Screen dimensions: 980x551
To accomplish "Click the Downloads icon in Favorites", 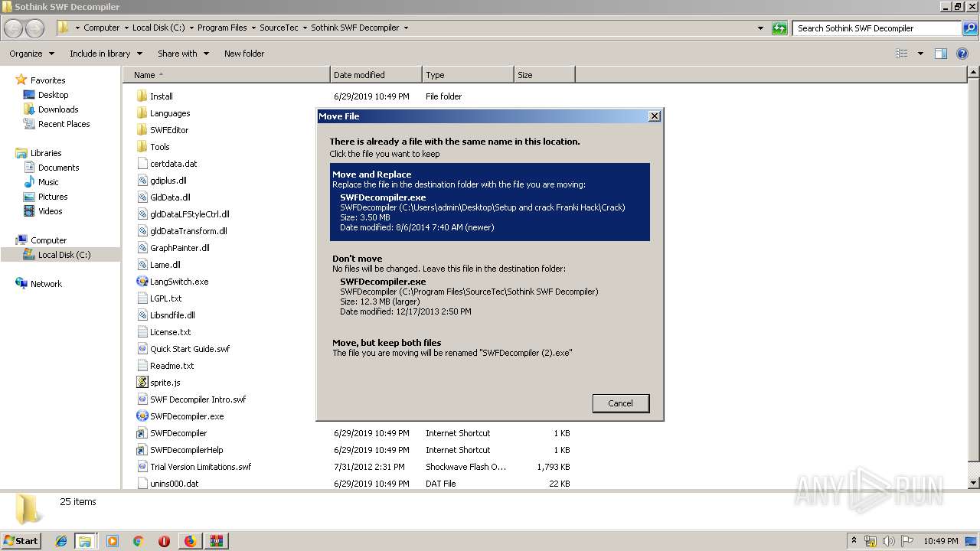I will pos(29,109).
